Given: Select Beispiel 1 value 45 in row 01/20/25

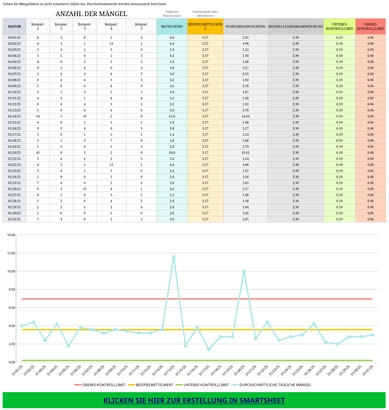Looking at the screenshot, I should coord(38,152).
